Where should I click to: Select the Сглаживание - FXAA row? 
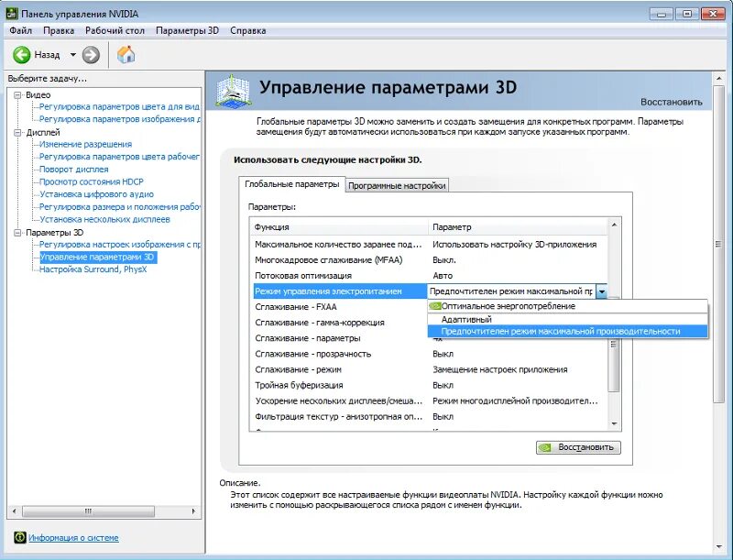[340, 307]
